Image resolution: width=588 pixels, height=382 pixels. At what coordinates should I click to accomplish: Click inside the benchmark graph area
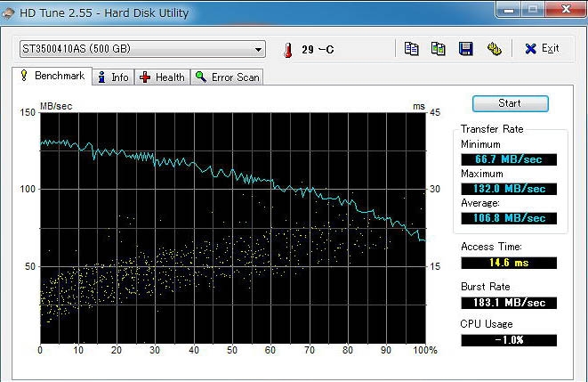(x=232, y=225)
